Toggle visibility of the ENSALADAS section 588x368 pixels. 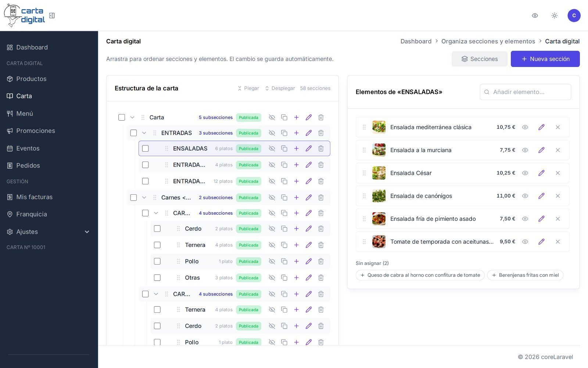click(x=272, y=148)
